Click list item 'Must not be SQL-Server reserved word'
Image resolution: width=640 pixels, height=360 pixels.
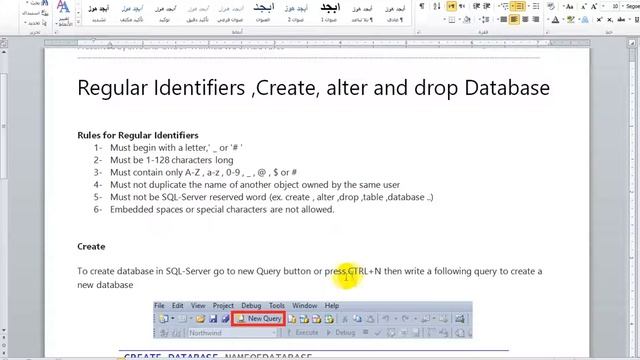point(272,197)
